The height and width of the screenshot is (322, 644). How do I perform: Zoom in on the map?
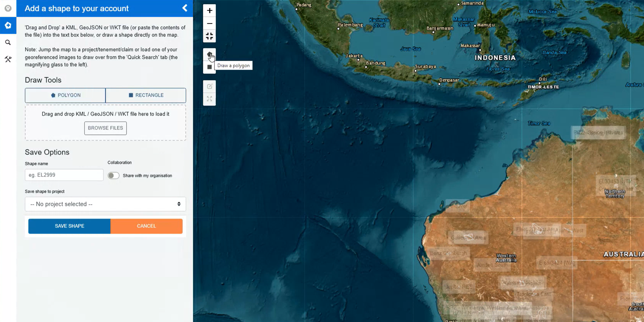[210, 10]
